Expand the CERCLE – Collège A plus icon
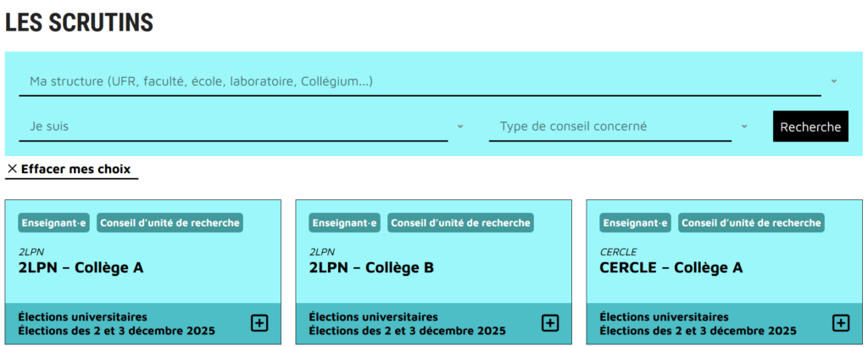The height and width of the screenshot is (347, 868). [x=841, y=323]
